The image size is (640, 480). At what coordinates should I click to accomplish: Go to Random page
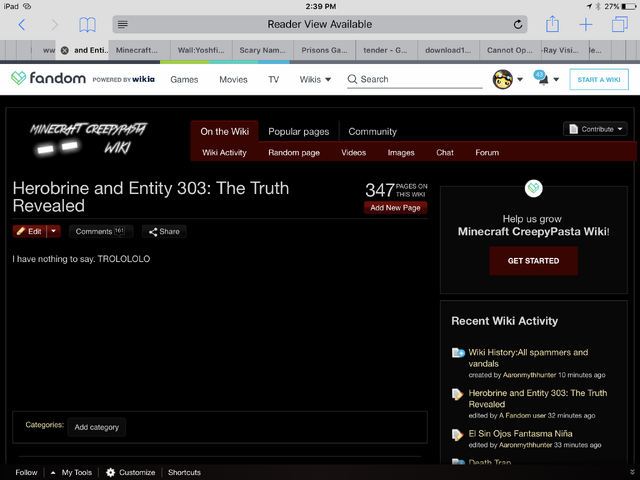(294, 153)
